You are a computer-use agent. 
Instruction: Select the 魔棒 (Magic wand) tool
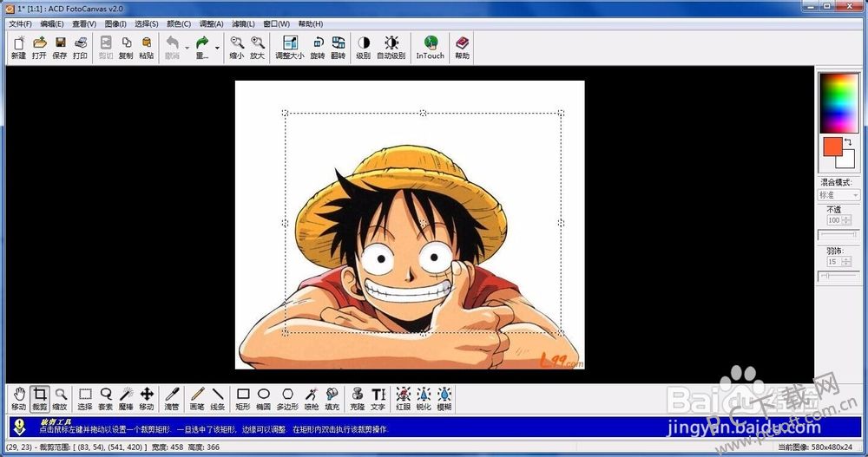[x=126, y=398]
